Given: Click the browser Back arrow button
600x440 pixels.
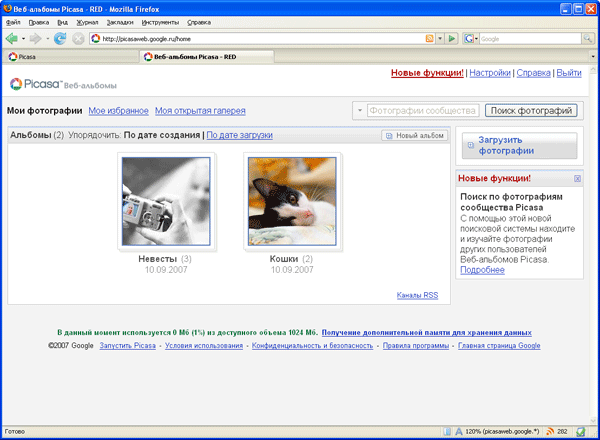Looking at the screenshot, I should [12, 38].
